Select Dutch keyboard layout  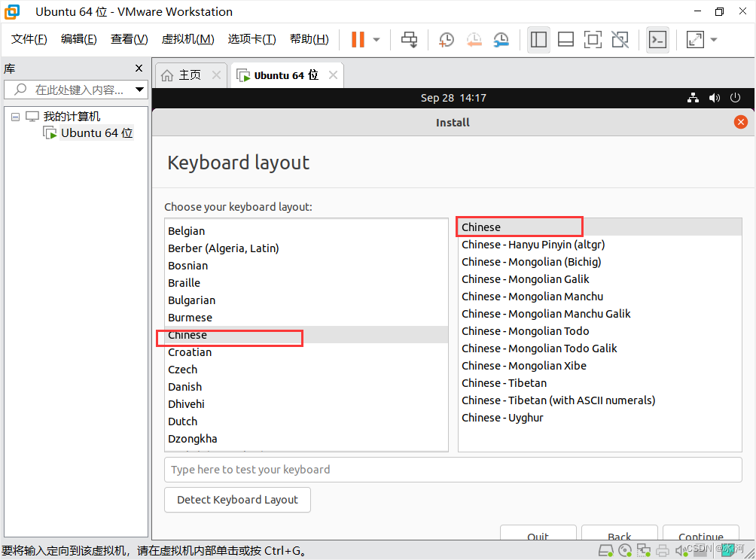tap(306, 422)
